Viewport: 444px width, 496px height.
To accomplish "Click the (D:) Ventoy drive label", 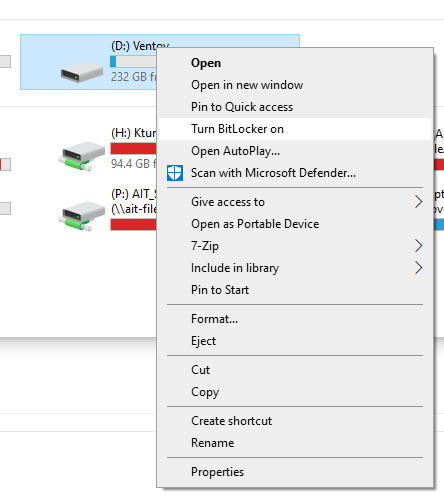I will point(140,46).
